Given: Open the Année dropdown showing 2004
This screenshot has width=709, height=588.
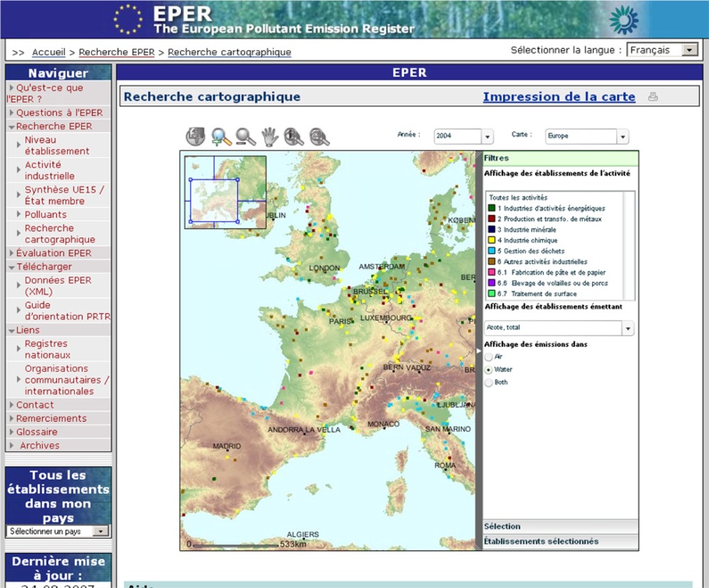Looking at the screenshot, I should click(487, 136).
